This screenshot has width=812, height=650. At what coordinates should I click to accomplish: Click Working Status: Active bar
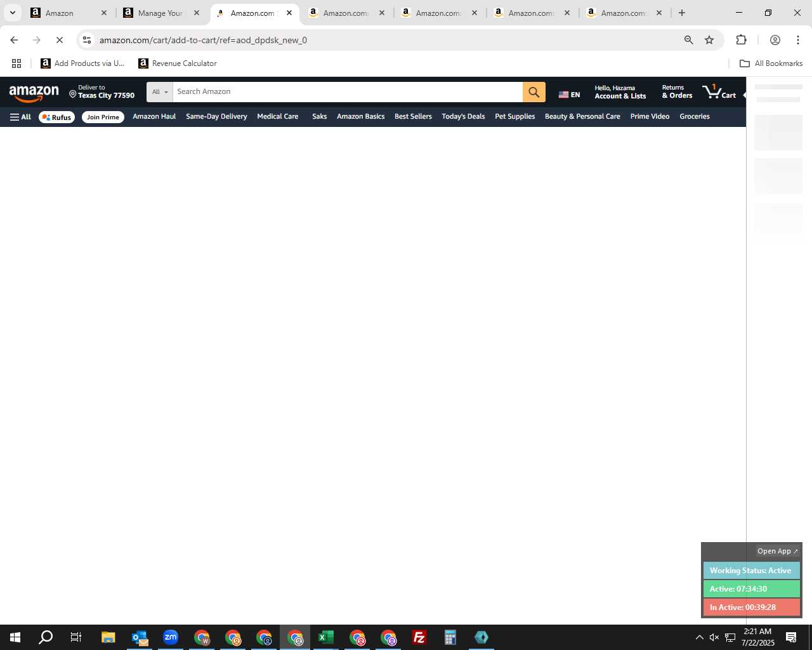pos(751,571)
